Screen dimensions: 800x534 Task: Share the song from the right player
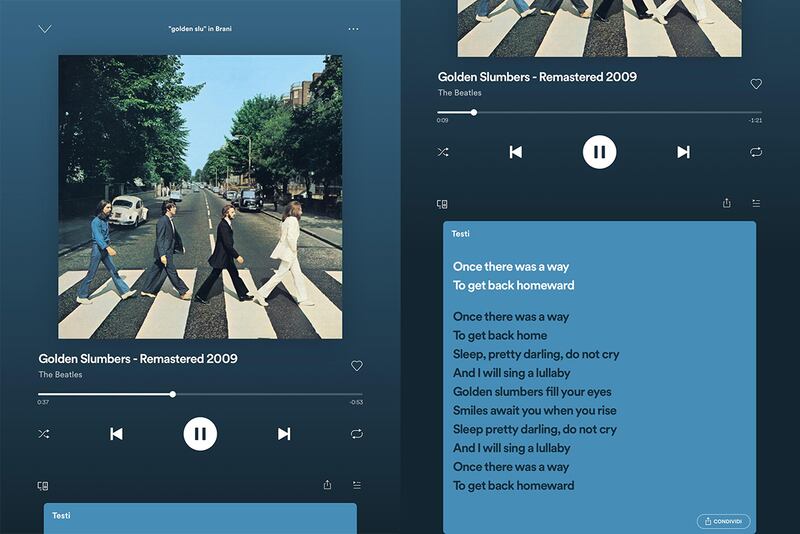727,203
